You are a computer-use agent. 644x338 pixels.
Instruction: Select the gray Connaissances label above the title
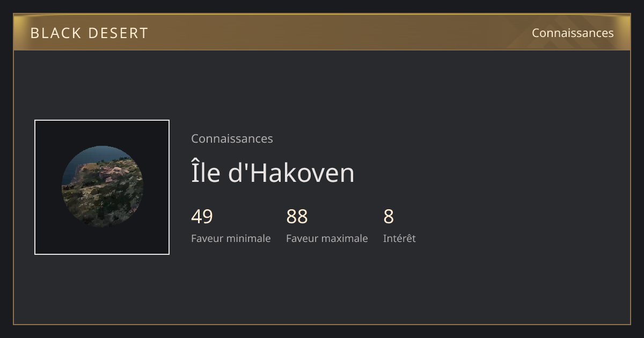tap(232, 138)
